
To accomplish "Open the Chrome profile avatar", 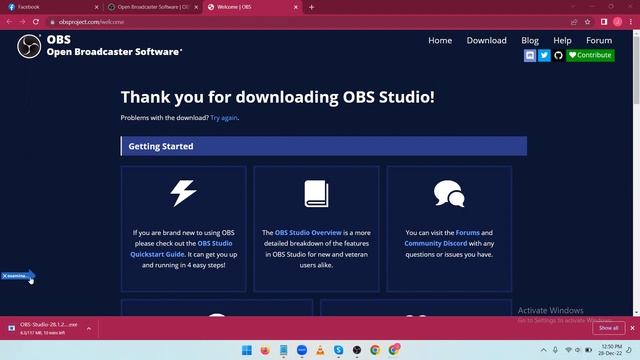I will point(618,22).
